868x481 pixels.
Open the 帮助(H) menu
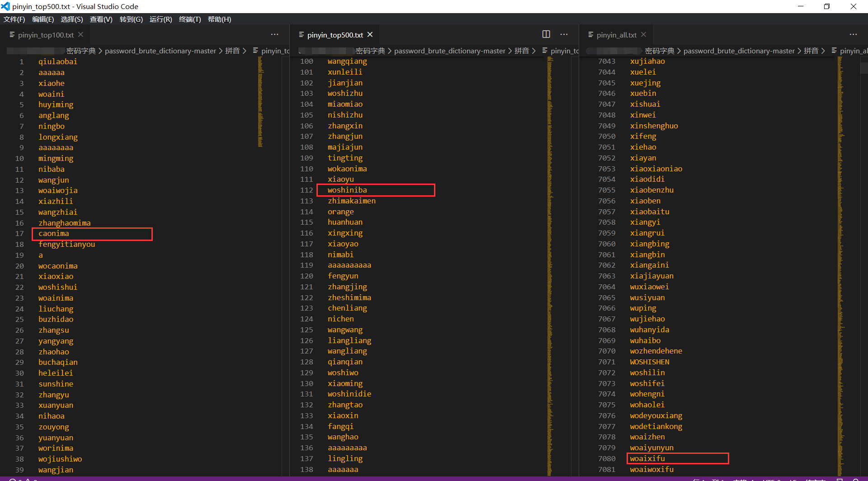click(219, 19)
